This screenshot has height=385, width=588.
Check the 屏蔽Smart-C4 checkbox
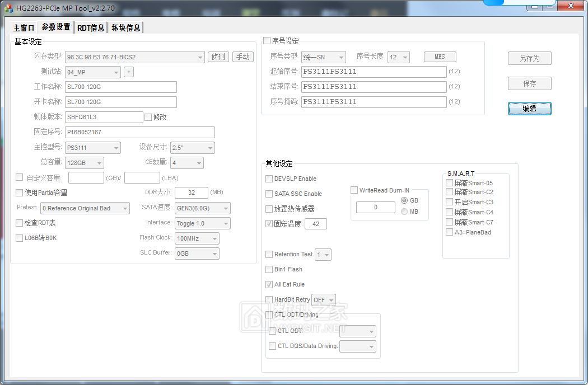[x=449, y=212]
